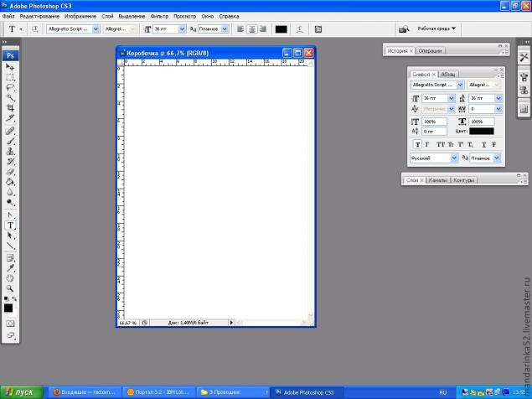Open the Фильтр menu
Screen dimensions: 532x399
click(160, 16)
